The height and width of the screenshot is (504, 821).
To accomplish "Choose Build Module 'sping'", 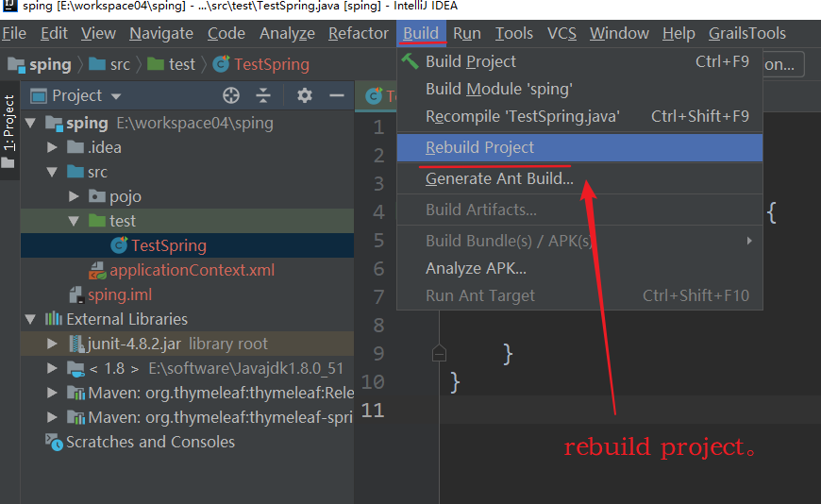I will [x=579, y=89].
